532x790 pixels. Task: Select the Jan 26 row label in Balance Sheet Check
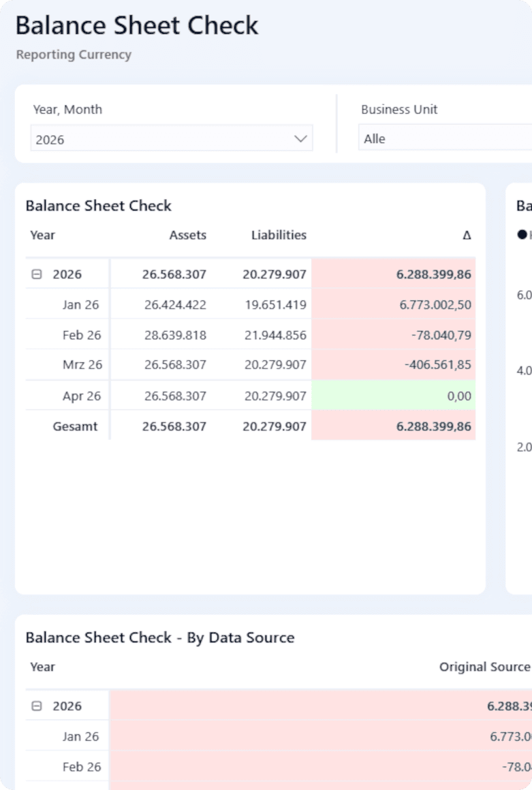(x=80, y=305)
